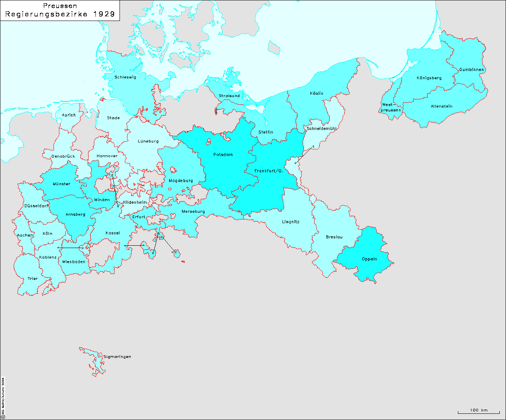Click the Stettin district label

(x=266, y=132)
